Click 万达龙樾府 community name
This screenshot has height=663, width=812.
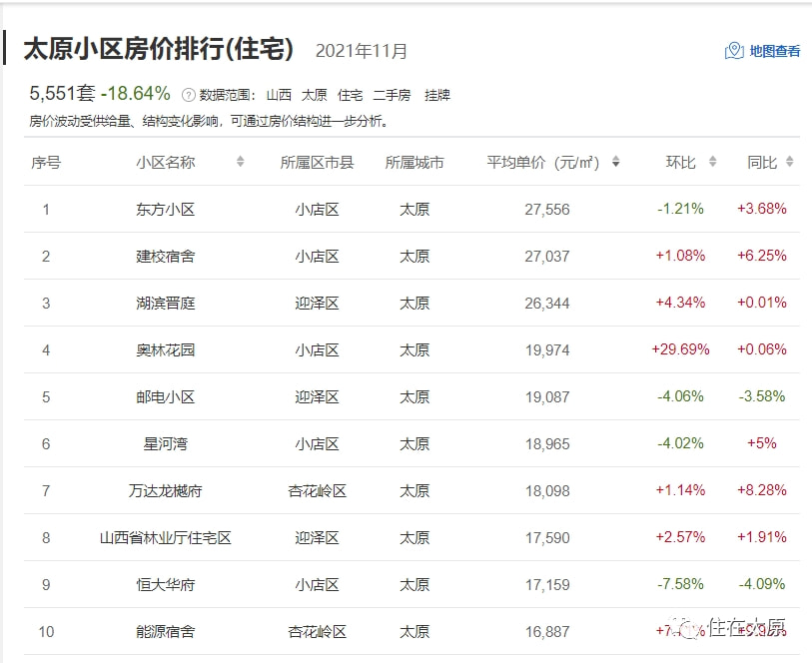pyautogui.click(x=166, y=490)
